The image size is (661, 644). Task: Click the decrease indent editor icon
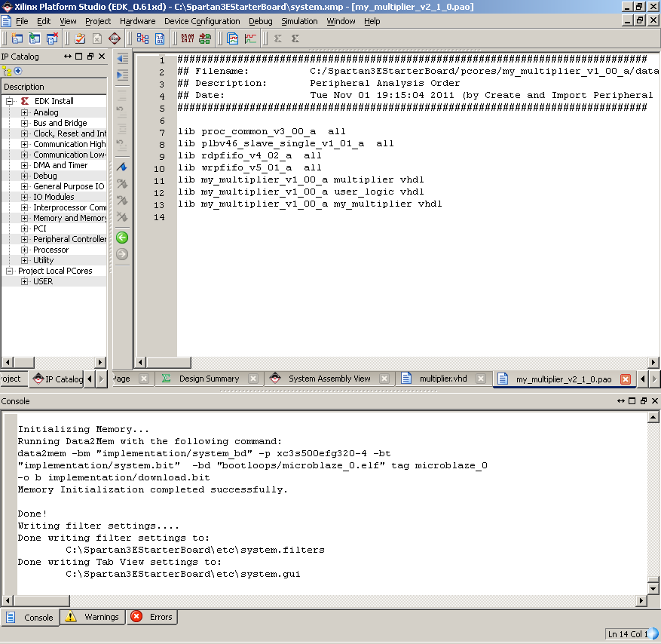[122, 58]
